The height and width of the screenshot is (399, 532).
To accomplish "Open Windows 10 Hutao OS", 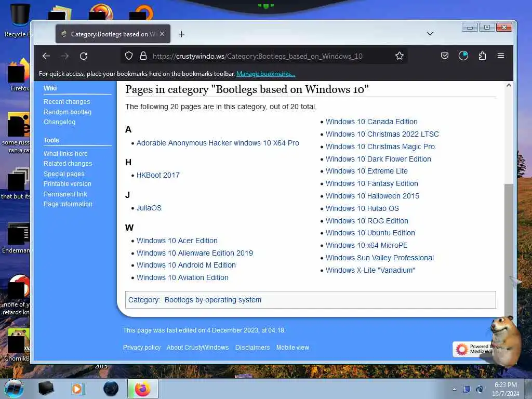I will click(362, 208).
